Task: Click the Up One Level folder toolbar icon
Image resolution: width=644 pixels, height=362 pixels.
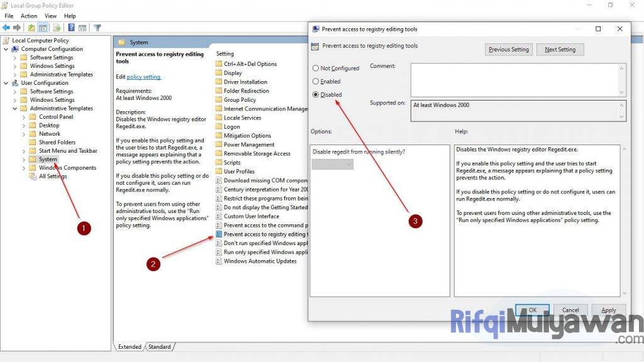Action: click(31, 27)
